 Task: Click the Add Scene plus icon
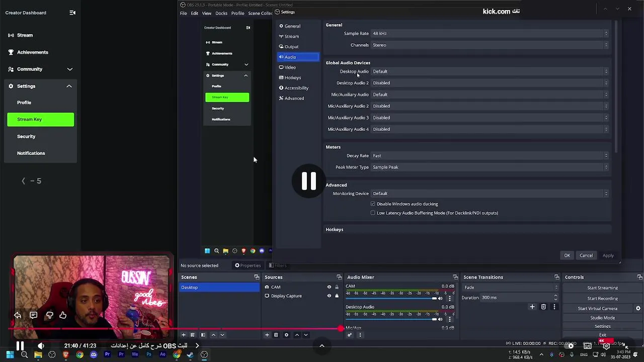(183, 335)
